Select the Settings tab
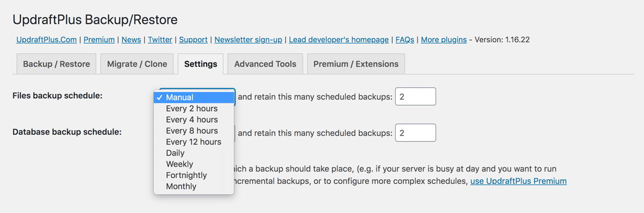Viewport: 644px width, 213px height. pos(200,64)
